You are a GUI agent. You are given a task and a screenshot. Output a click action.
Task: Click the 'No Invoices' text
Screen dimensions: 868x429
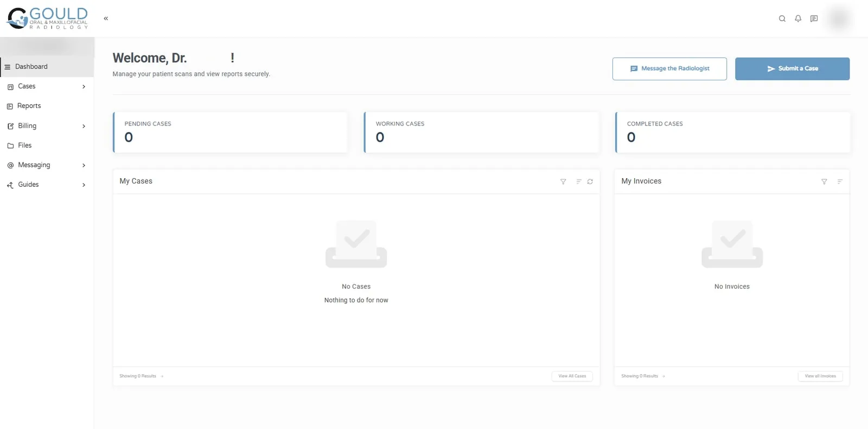click(x=732, y=287)
